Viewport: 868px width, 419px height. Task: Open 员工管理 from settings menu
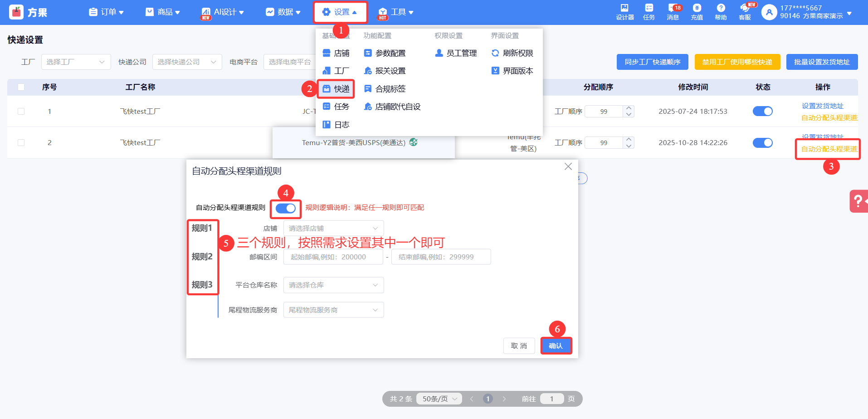pos(456,53)
